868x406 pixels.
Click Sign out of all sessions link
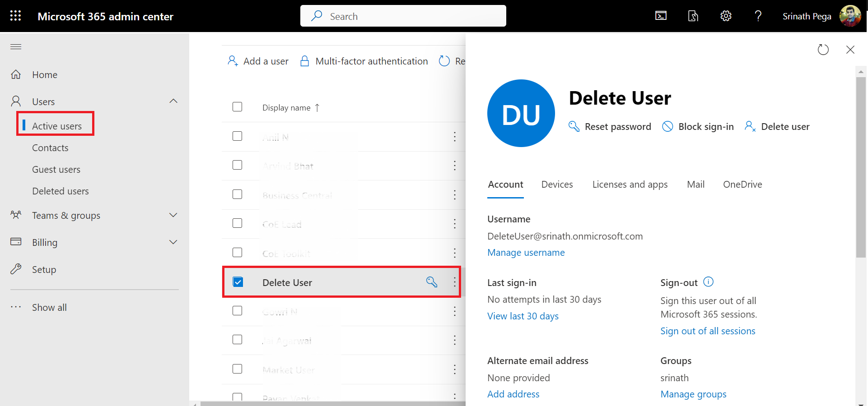point(708,331)
